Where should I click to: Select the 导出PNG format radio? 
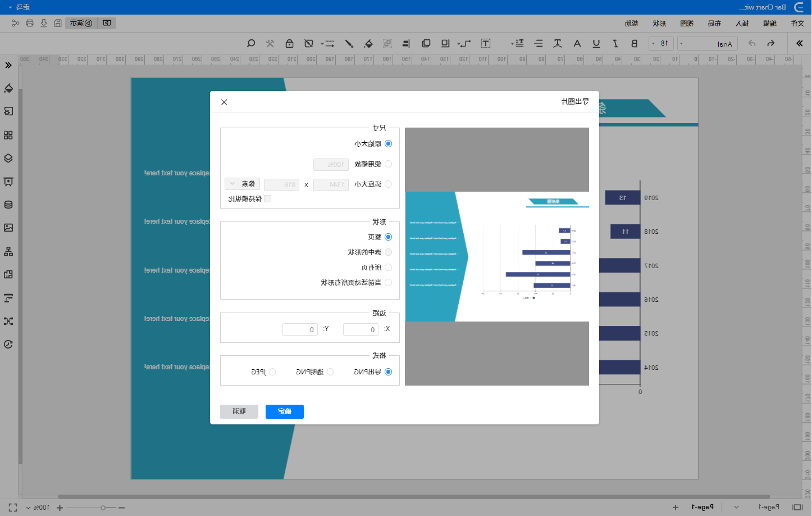388,372
